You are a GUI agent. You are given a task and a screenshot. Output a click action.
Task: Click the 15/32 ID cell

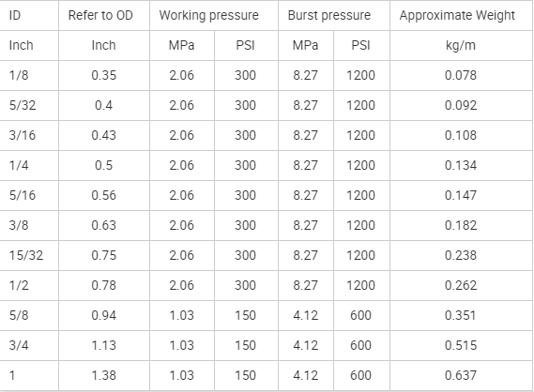[29, 255]
